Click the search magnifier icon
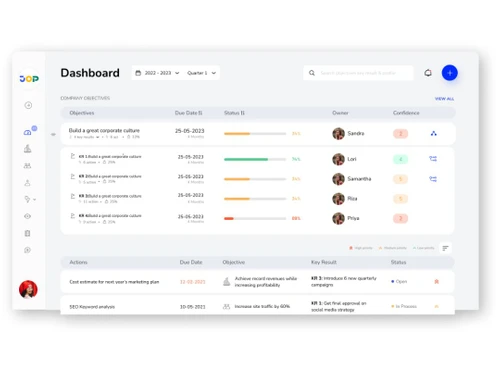Screen dimensions: 500x375 click(312, 73)
